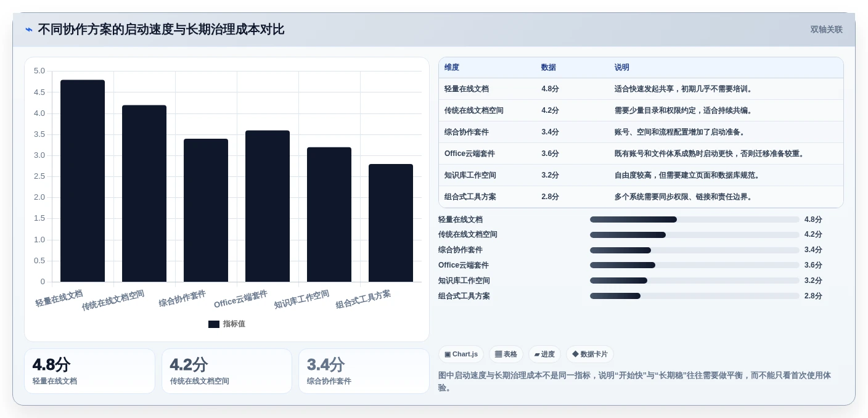Image resolution: width=868 pixels, height=418 pixels.
Task: Click the summary paragraph below tags
Action: pyautogui.click(x=634, y=381)
